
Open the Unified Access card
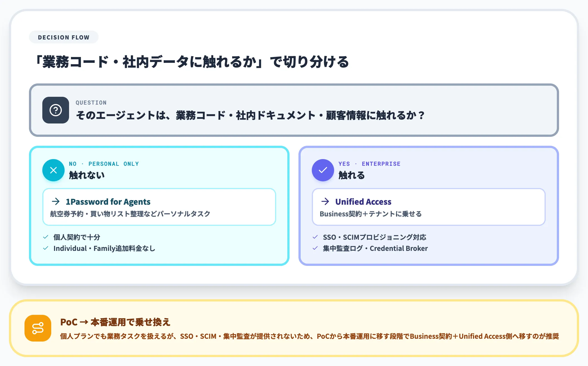429,207
